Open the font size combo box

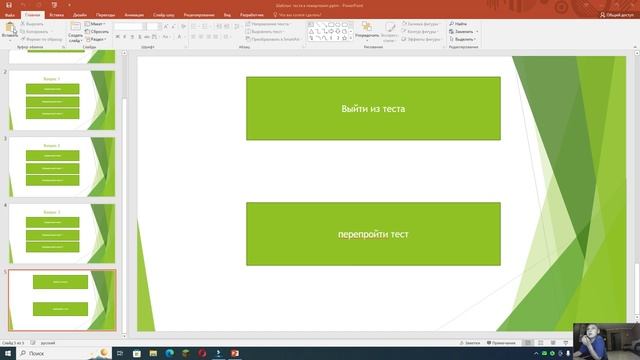click(153, 26)
